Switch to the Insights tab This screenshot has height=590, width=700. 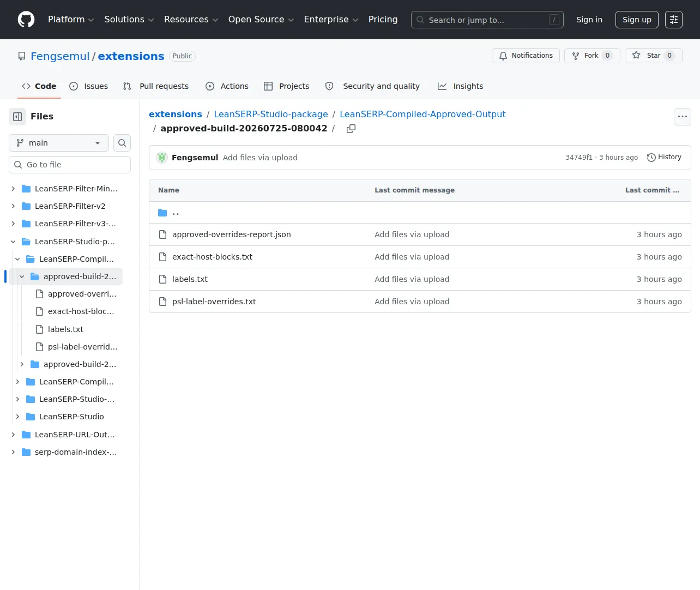[461, 86]
